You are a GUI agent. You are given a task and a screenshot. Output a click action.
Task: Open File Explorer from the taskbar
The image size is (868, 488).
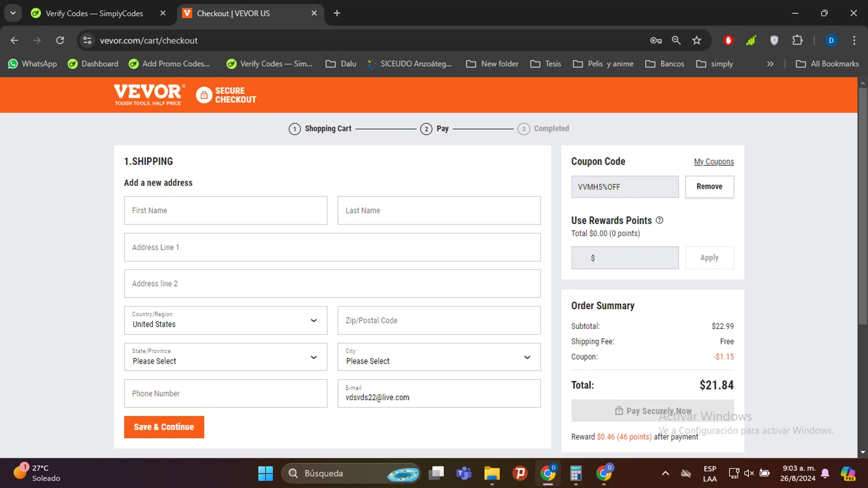pos(492,474)
